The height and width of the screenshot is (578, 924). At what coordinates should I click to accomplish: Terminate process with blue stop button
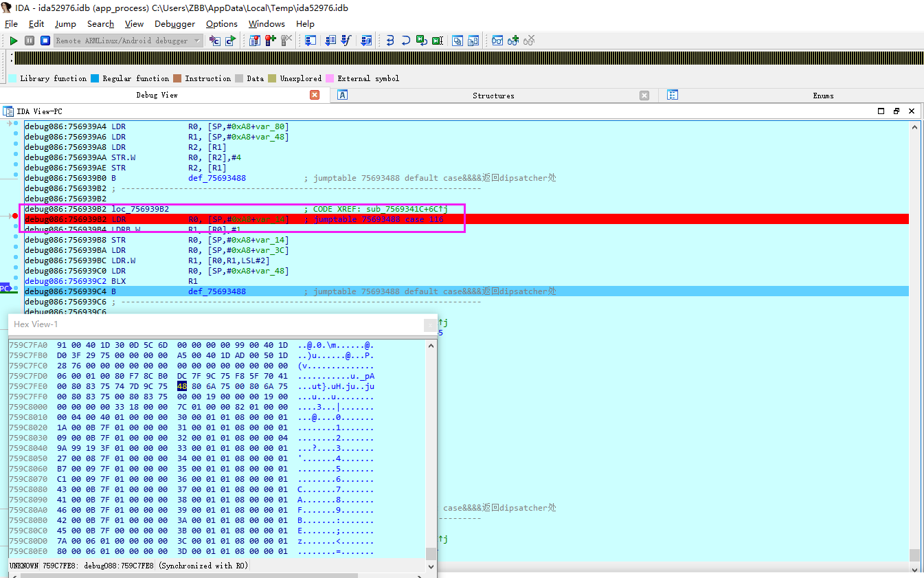click(x=45, y=41)
